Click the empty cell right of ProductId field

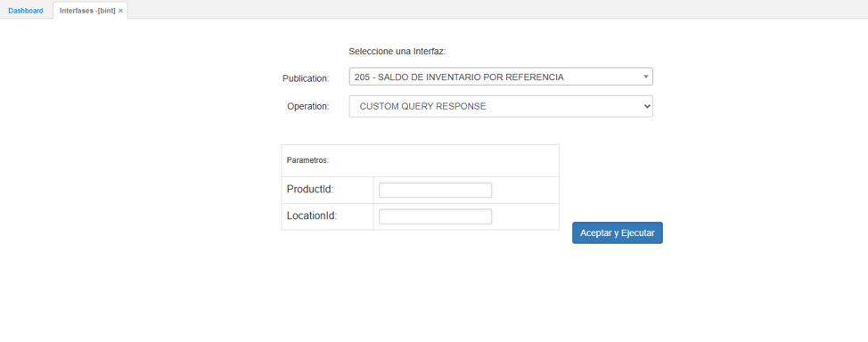tap(526, 191)
